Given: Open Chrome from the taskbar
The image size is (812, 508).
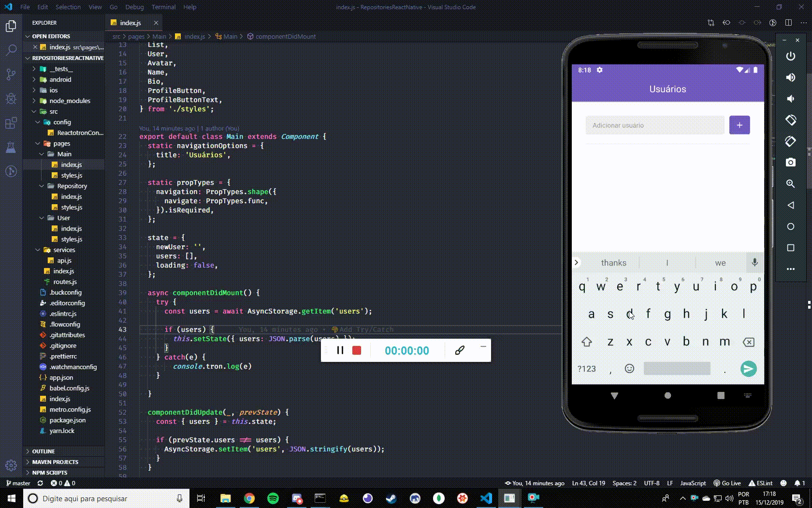Looking at the screenshot, I should click(249, 498).
